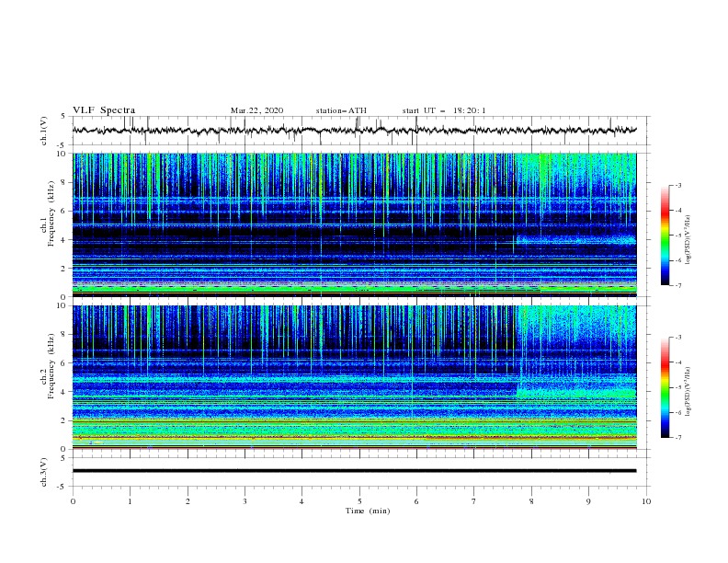This screenshot has height=563, width=728.
Task: Click the ch.3 flat black trace
Action: [x=354, y=471]
